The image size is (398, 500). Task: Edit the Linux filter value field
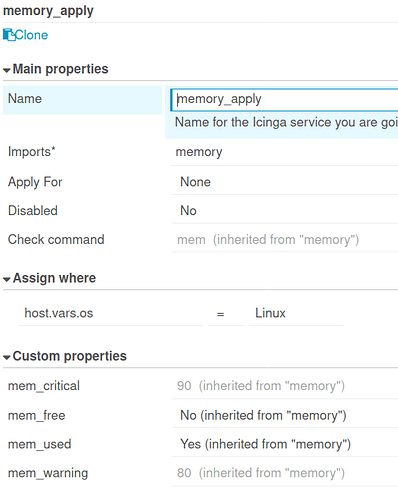pos(297,313)
